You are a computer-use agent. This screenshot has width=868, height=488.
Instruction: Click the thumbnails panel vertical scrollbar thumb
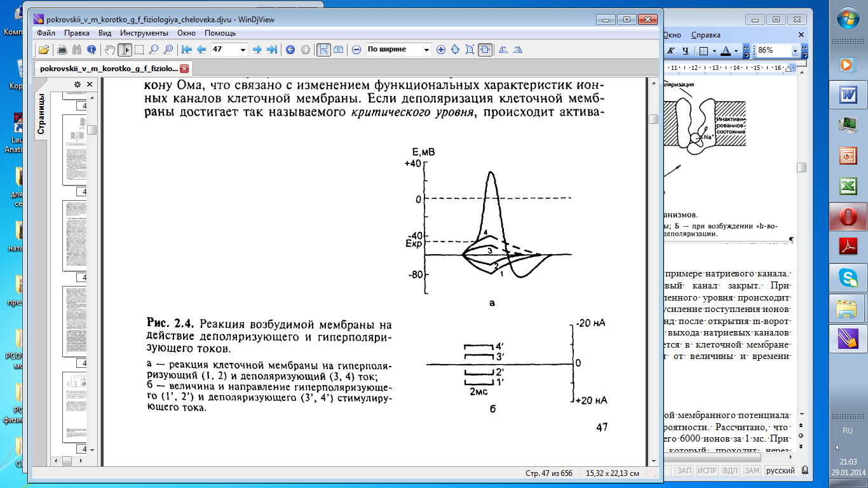(x=92, y=130)
